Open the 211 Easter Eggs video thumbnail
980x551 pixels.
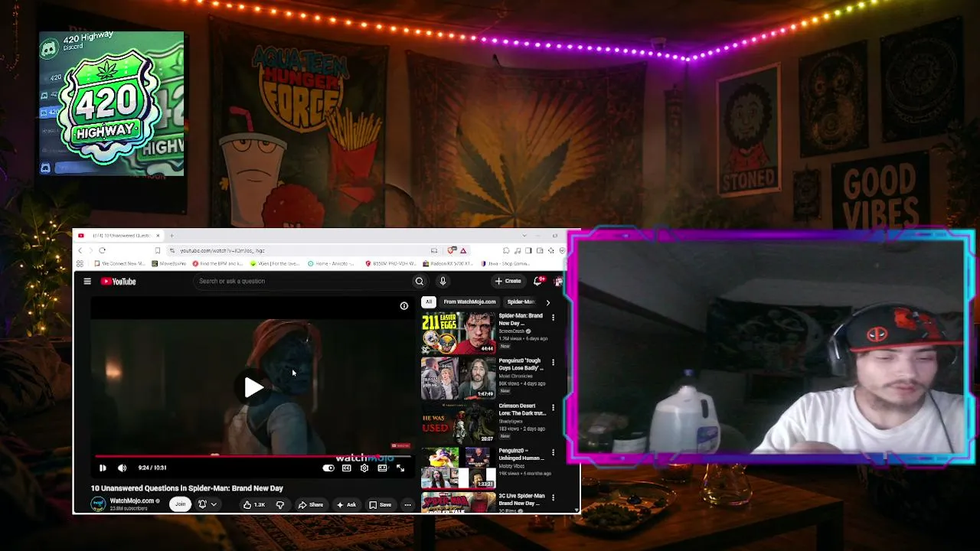coord(458,332)
